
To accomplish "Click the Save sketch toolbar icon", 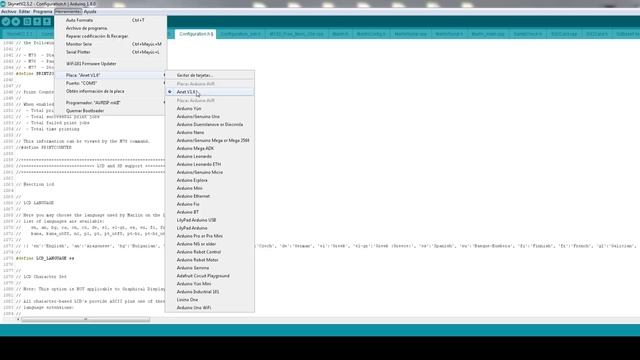I will (x=47, y=22).
